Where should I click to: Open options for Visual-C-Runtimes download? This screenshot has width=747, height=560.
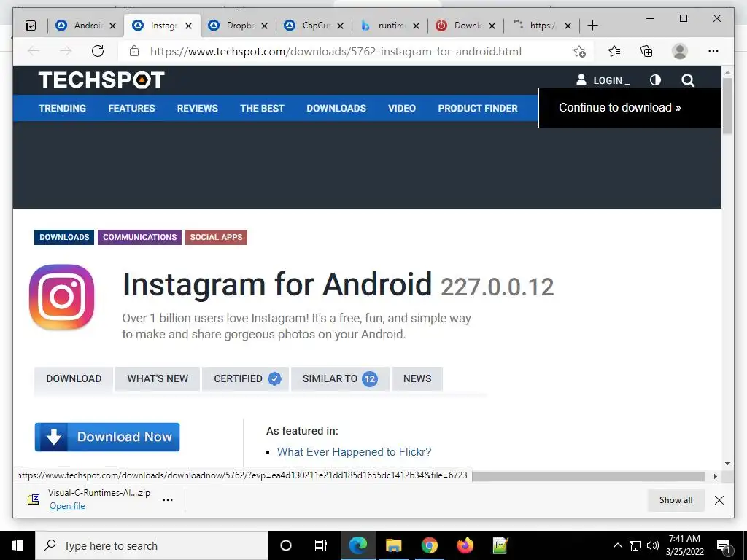coord(168,500)
